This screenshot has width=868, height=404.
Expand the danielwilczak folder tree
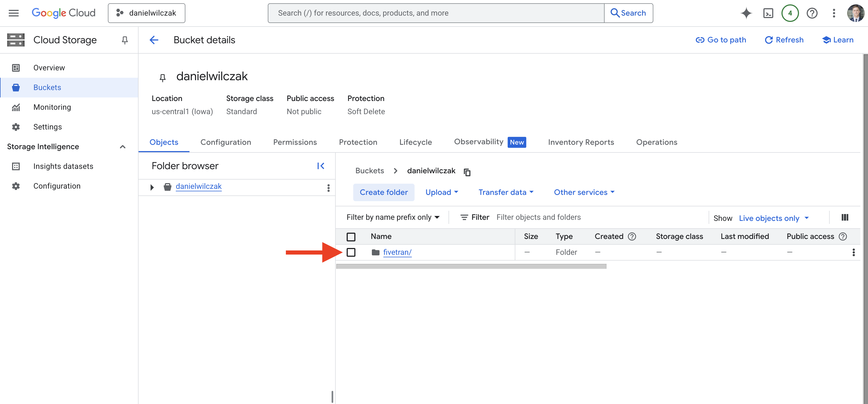click(152, 187)
